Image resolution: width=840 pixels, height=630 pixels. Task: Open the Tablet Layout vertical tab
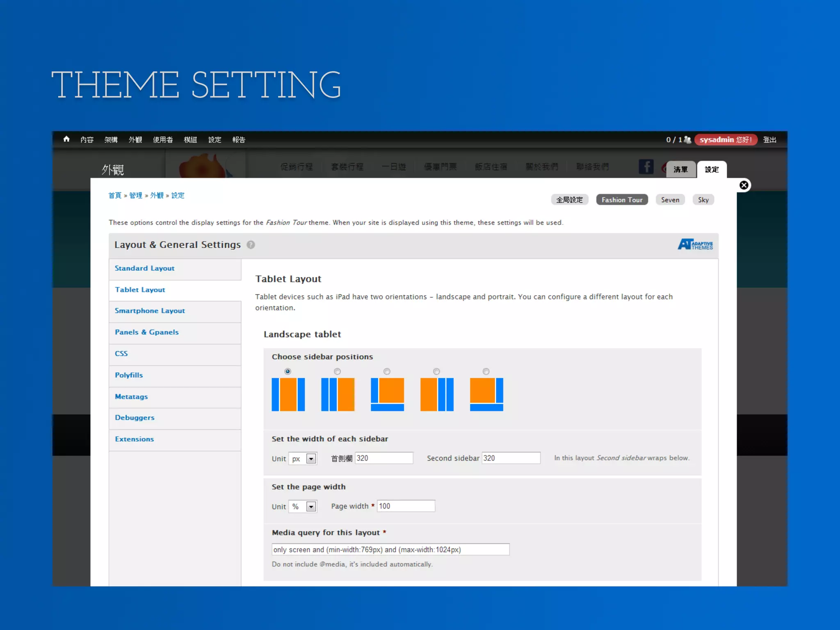click(175, 290)
